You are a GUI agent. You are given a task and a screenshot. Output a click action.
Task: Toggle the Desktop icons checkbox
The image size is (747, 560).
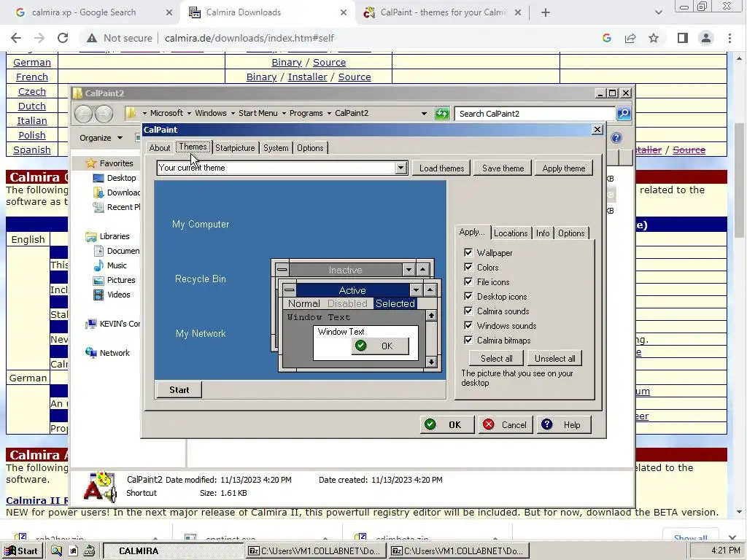coord(468,296)
